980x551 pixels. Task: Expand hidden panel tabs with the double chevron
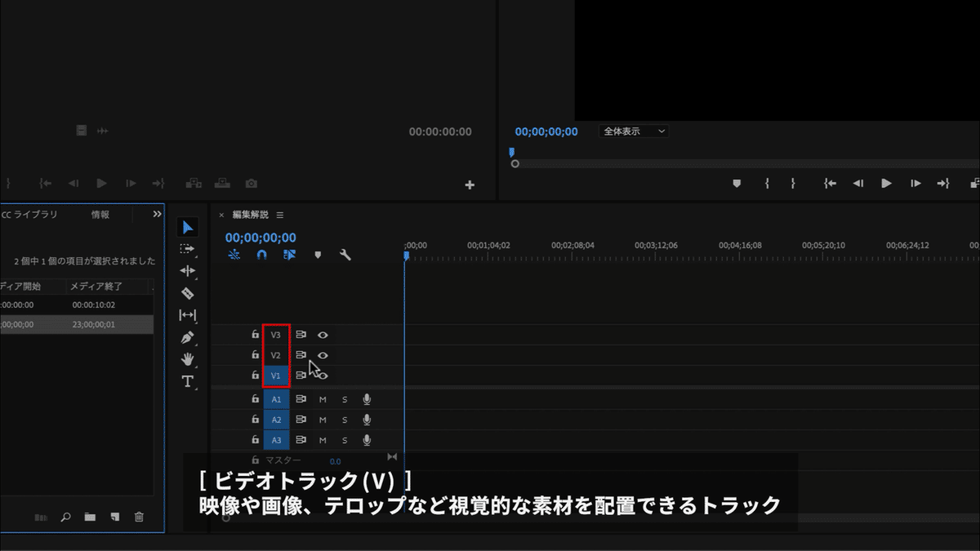(x=156, y=215)
